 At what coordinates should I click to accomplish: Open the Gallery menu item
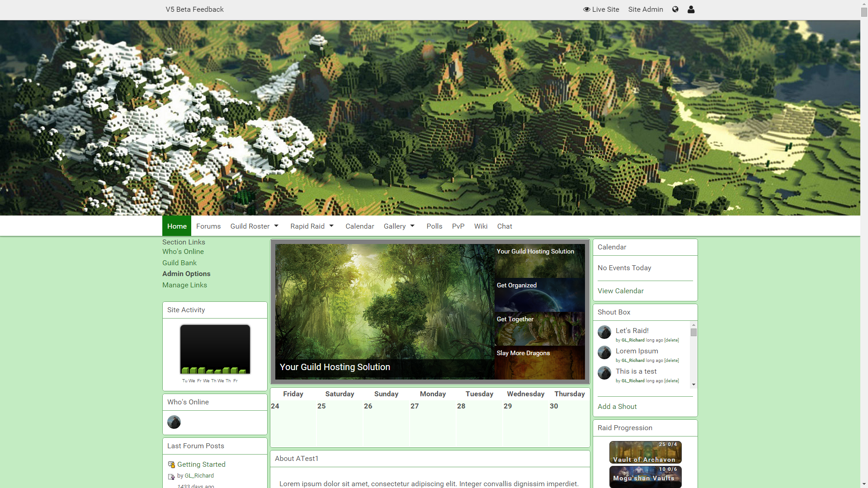pyautogui.click(x=395, y=226)
